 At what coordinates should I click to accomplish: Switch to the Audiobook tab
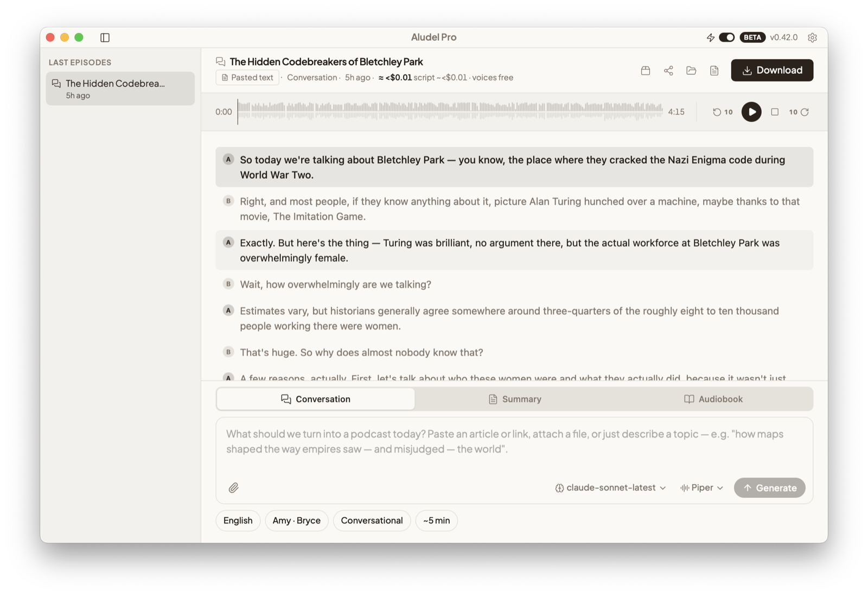pos(713,399)
